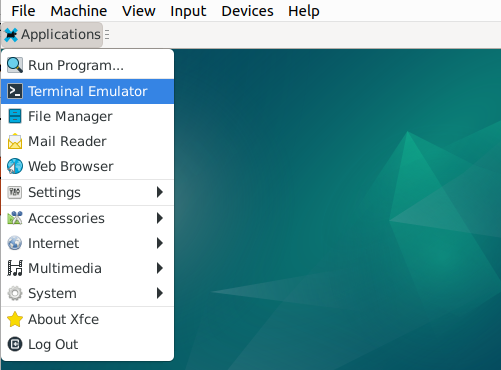
Task: Click the panel separator handle beside Applications
Action: click(x=107, y=35)
